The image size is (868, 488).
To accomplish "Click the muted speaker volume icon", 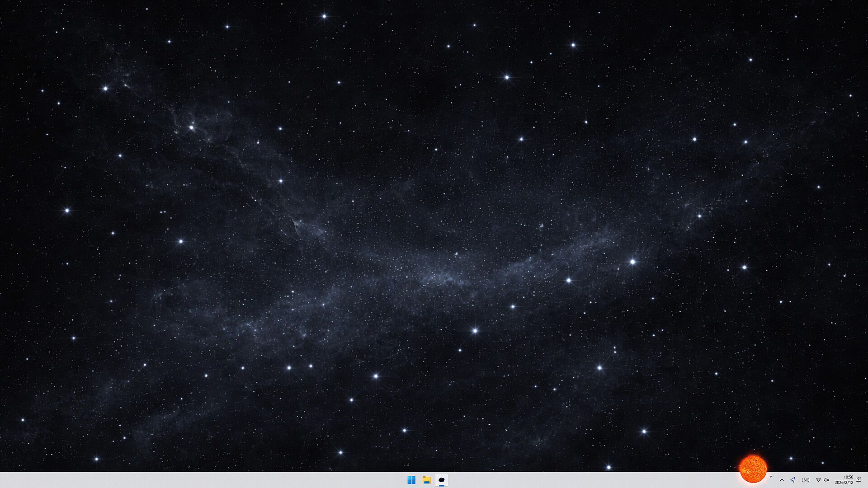I will (x=826, y=480).
